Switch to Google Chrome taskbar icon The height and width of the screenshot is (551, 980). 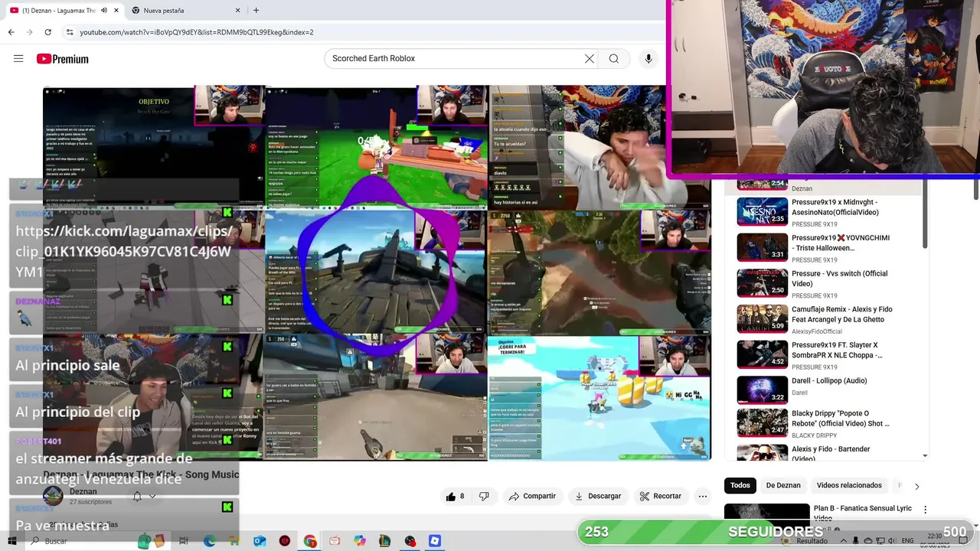(x=310, y=541)
